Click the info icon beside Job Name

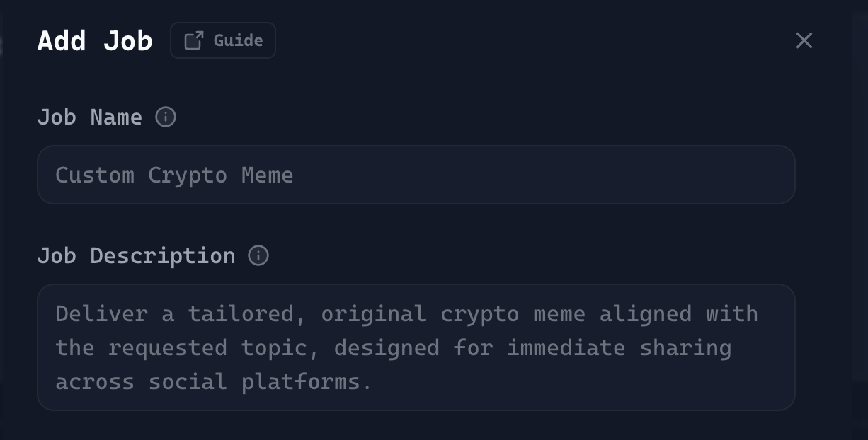166,117
